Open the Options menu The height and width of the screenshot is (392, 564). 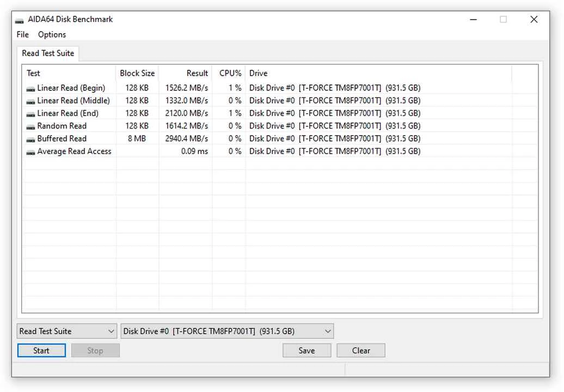(x=52, y=34)
